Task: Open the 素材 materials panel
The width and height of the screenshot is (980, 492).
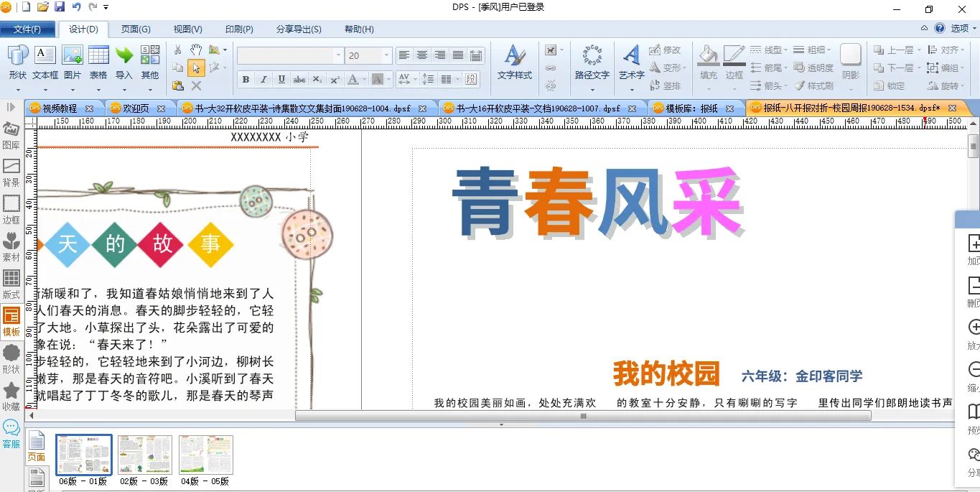Action: point(11,246)
